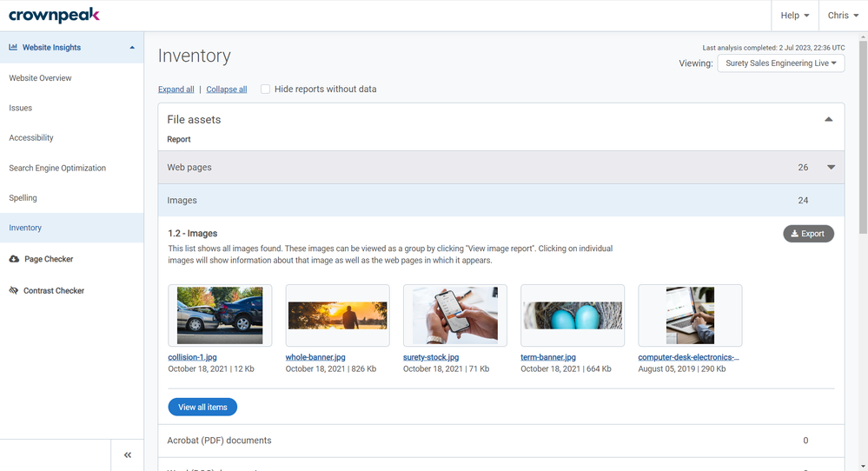Click the Website Insights chart icon

13,47
